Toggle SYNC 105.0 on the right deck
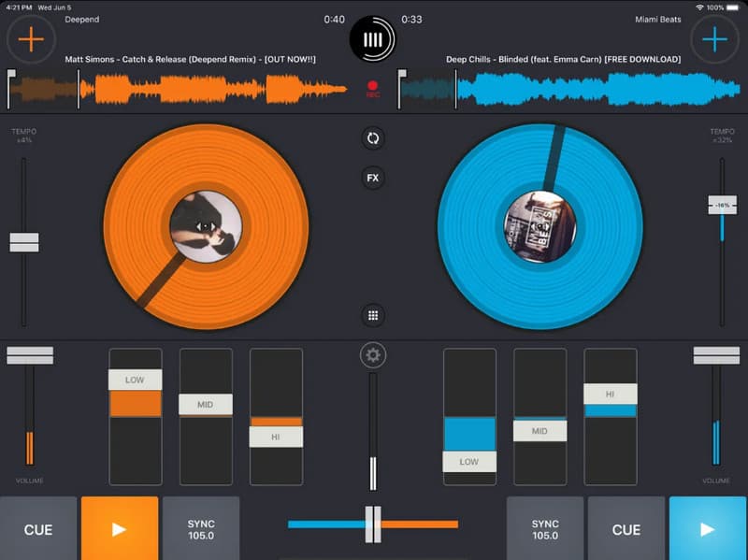 pos(545,529)
